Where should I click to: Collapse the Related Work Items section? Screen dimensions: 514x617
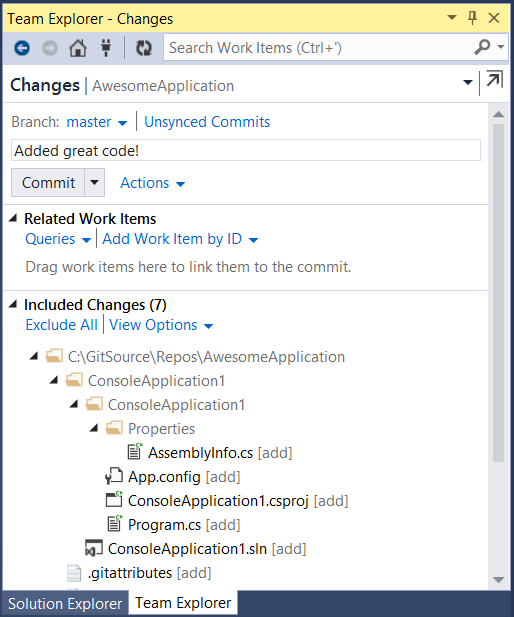13,218
